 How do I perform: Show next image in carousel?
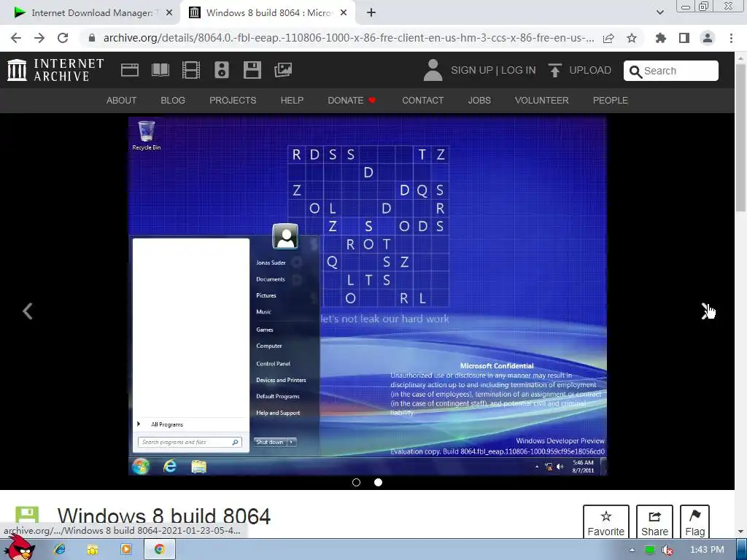click(x=706, y=311)
